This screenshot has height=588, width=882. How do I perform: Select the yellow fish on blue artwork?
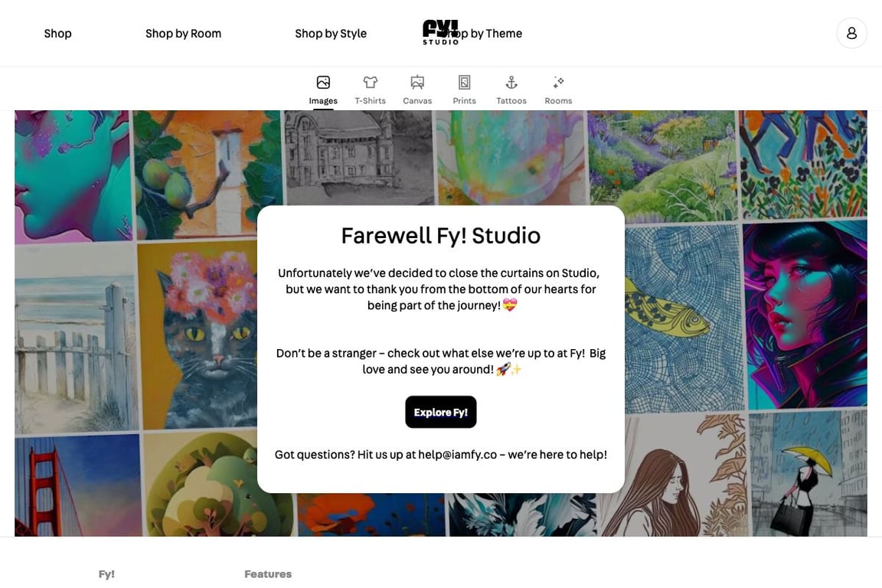(684, 318)
